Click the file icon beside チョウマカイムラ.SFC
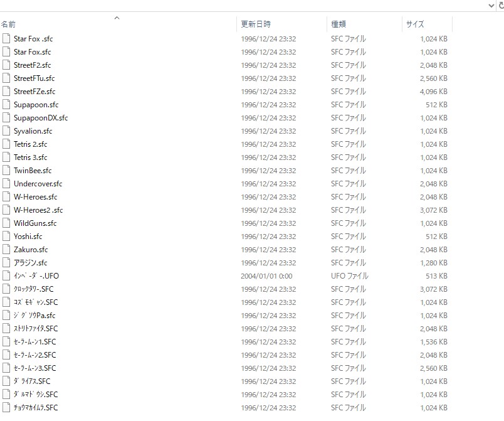Viewport: 504px width, 421px height. coord(6,408)
